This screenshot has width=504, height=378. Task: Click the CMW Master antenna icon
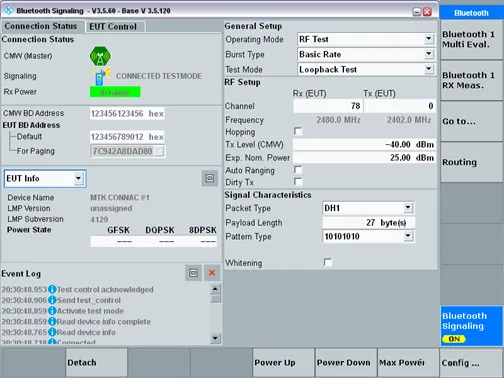[100, 56]
